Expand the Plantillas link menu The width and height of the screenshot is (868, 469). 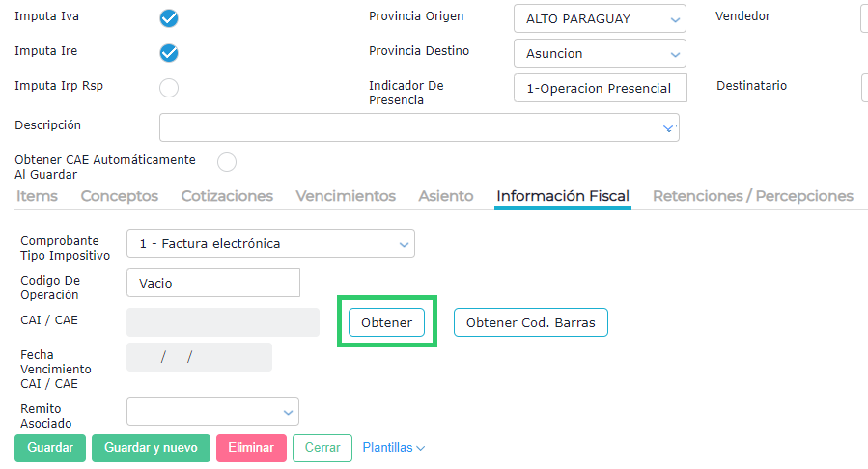[393, 448]
